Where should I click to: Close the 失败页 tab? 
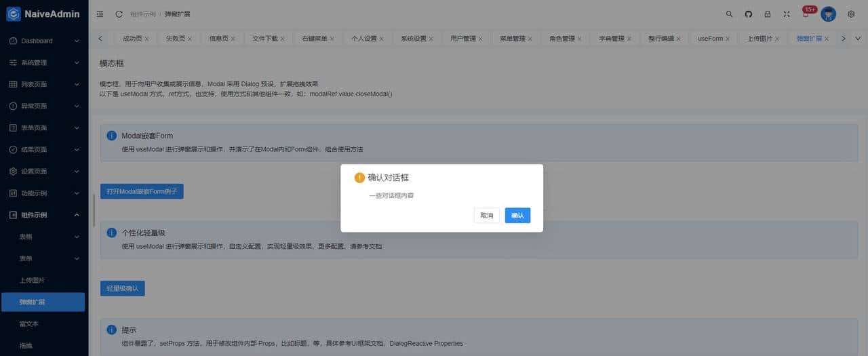pyautogui.click(x=190, y=39)
